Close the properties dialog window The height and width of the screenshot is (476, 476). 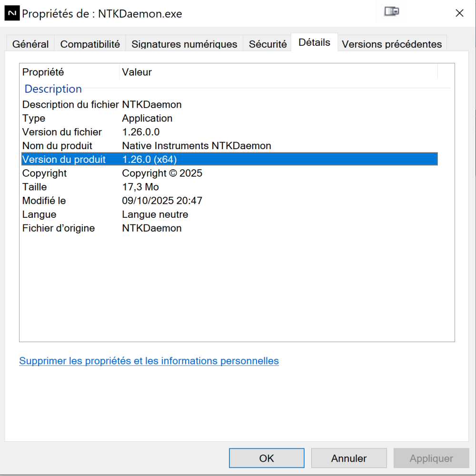pos(459,13)
